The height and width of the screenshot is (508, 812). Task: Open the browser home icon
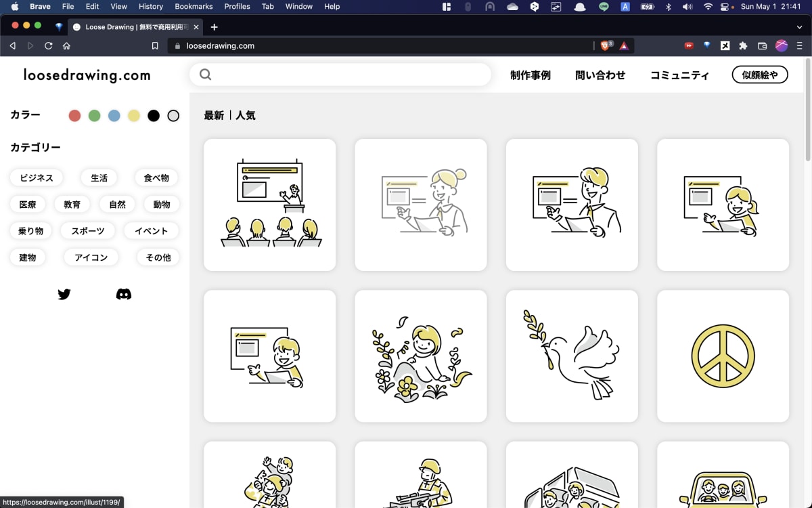66,46
